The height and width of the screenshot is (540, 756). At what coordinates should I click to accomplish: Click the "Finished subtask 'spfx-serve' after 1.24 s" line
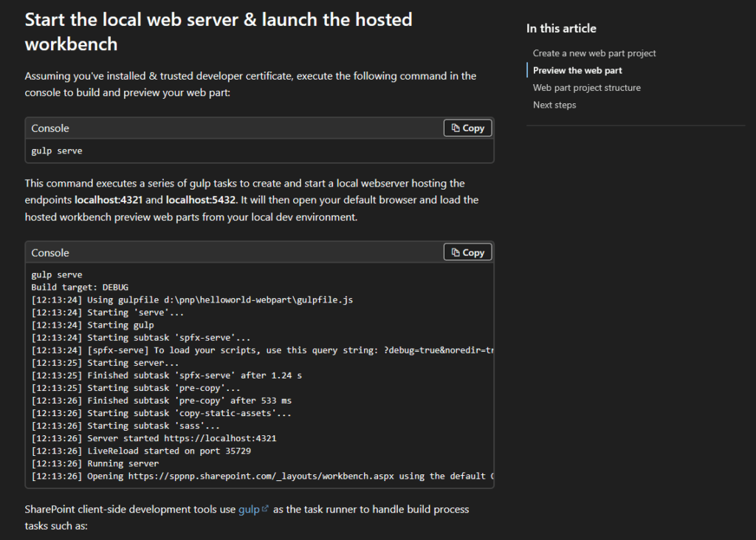point(166,375)
